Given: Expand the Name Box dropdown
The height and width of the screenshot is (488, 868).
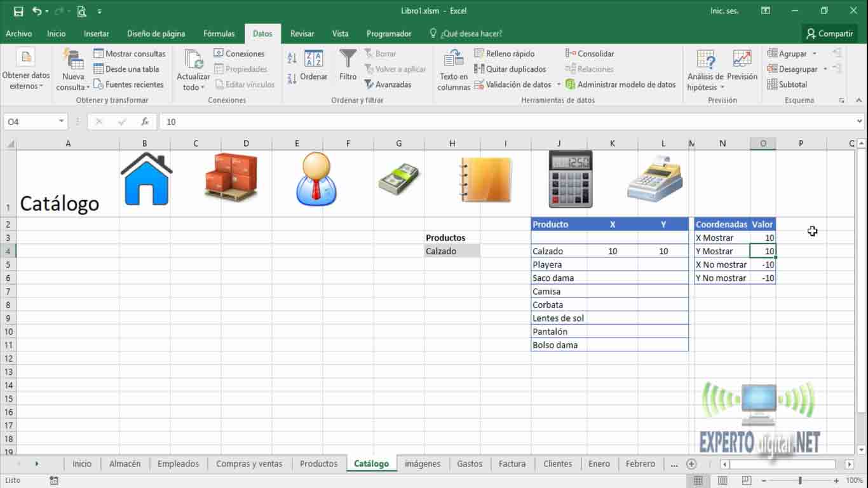Looking at the screenshot, I should click(x=62, y=121).
